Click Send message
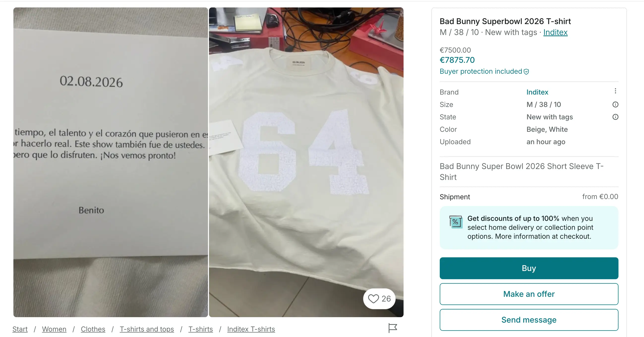This screenshot has width=644, height=337. [x=529, y=319]
